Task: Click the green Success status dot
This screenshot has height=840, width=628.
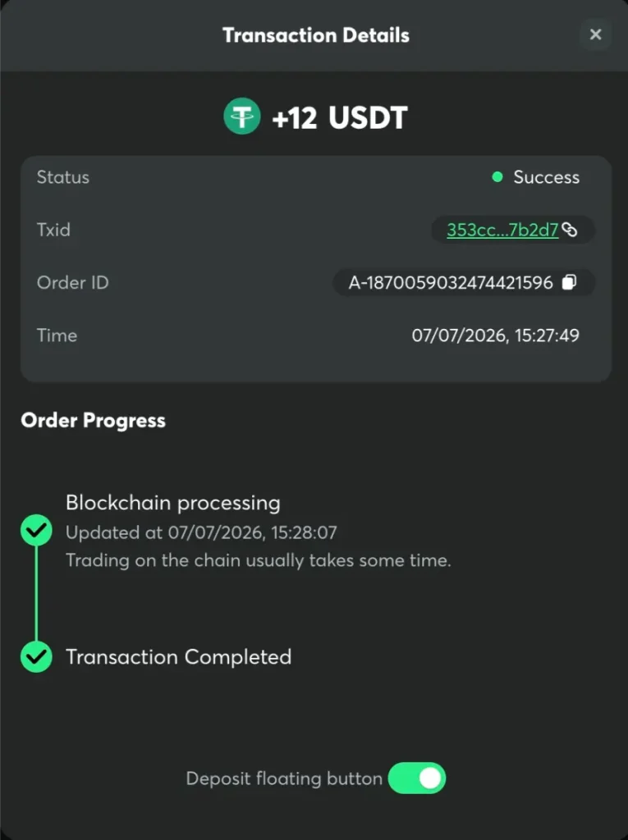Action: pos(497,177)
